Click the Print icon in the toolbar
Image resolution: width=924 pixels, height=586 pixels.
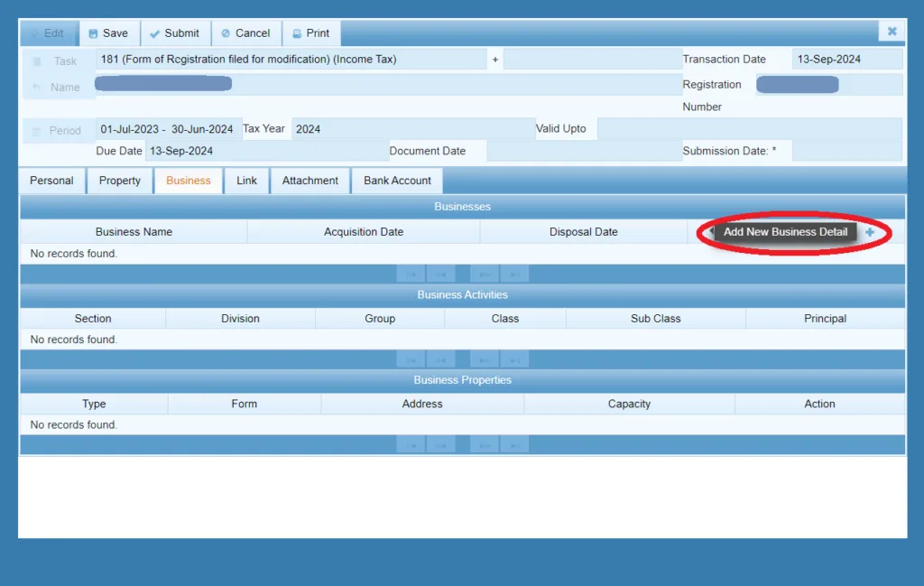(x=296, y=33)
